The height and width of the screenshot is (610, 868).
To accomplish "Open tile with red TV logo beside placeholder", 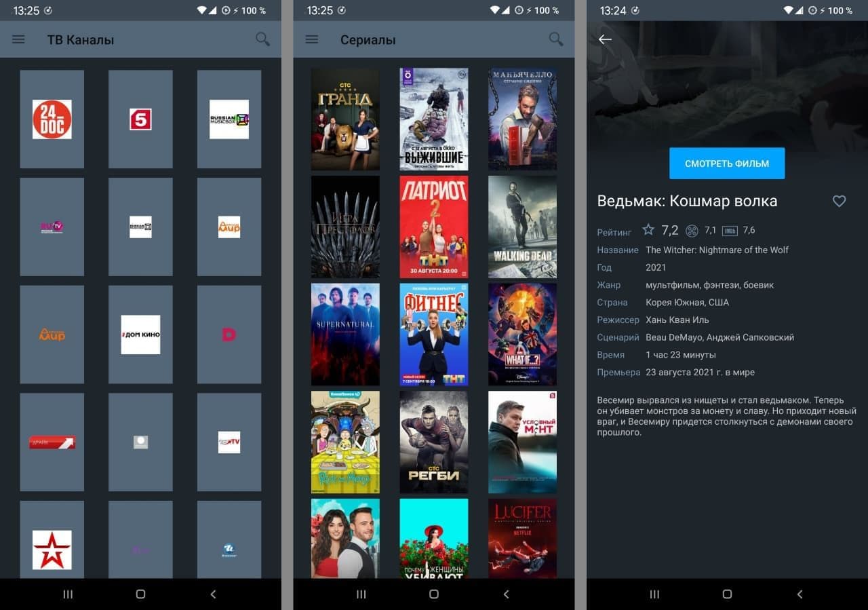I will (229, 442).
